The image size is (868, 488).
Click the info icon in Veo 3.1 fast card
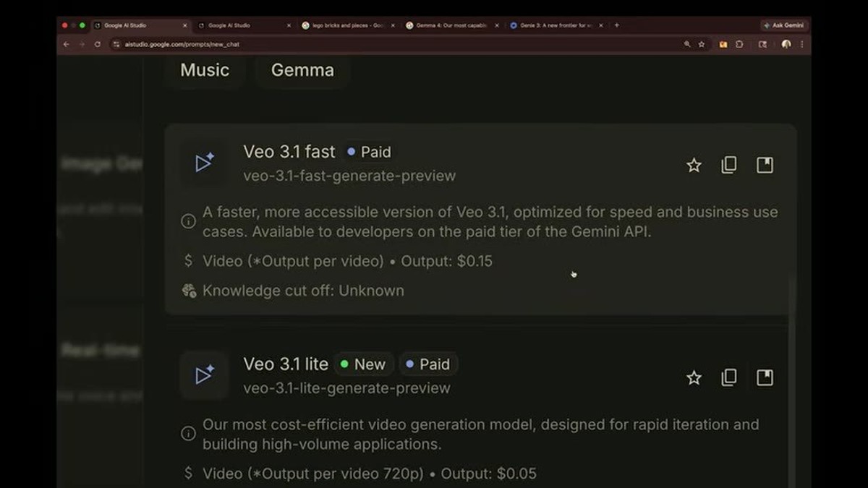coord(188,221)
